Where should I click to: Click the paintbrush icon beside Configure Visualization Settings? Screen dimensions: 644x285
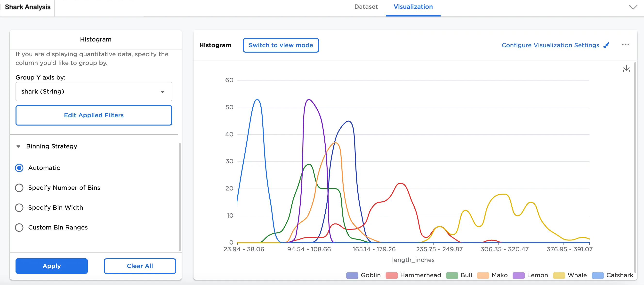click(606, 45)
